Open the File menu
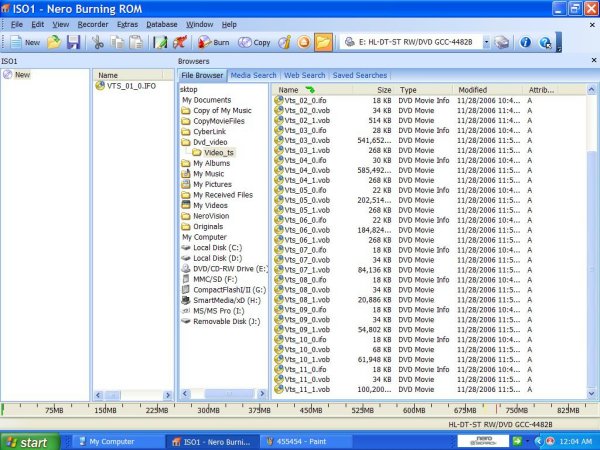Screen dimensions: 600x450 click(x=17, y=24)
